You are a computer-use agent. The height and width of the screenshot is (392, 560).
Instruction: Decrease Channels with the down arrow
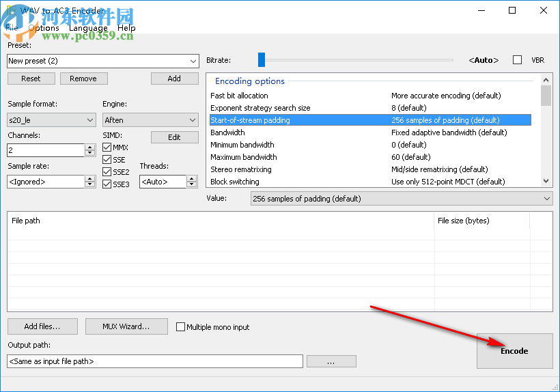click(x=90, y=154)
